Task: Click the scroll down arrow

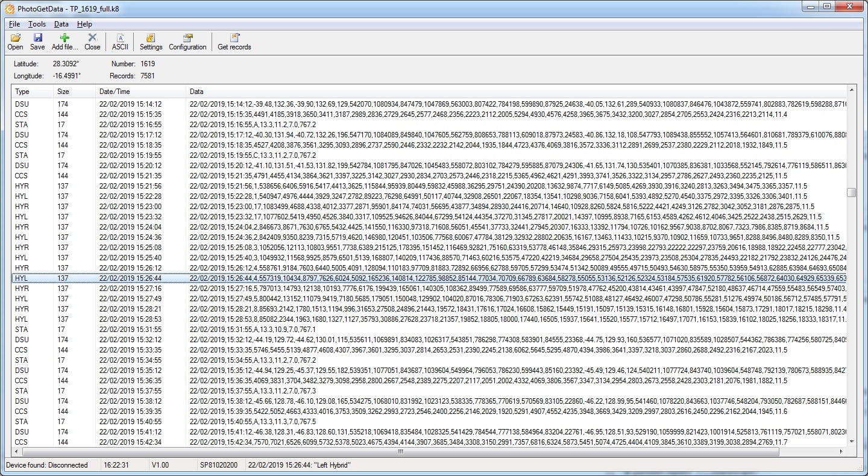Action: pyautogui.click(x=851, y=442)
